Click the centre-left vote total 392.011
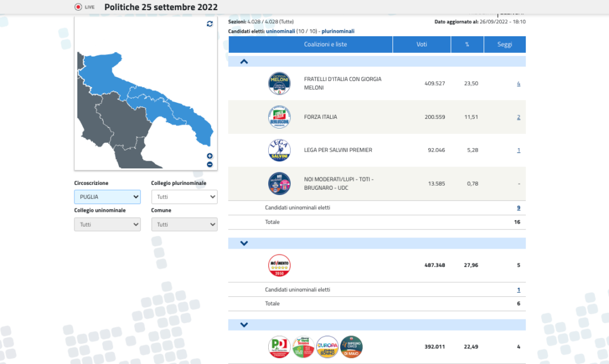 click(x=435, y=347)
